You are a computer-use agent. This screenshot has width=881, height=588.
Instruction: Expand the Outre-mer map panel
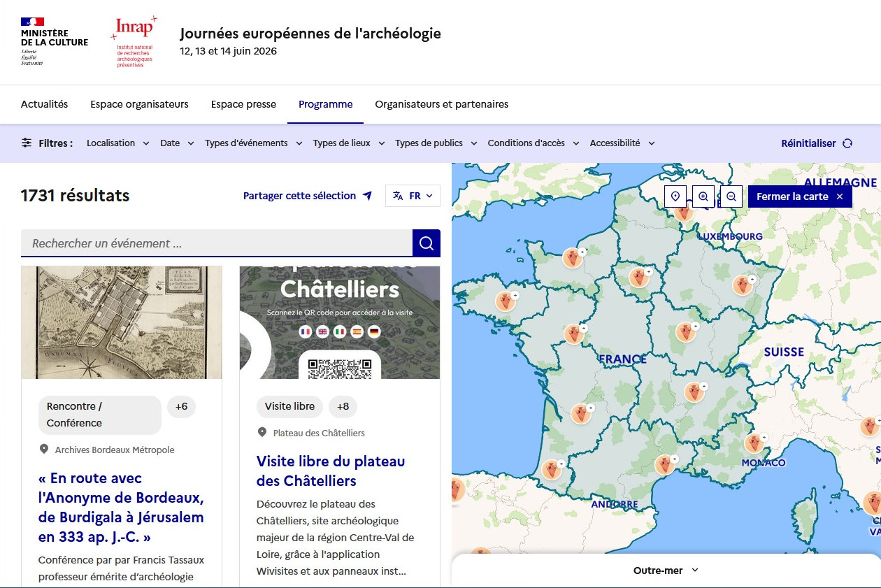(x=666, y=571)
